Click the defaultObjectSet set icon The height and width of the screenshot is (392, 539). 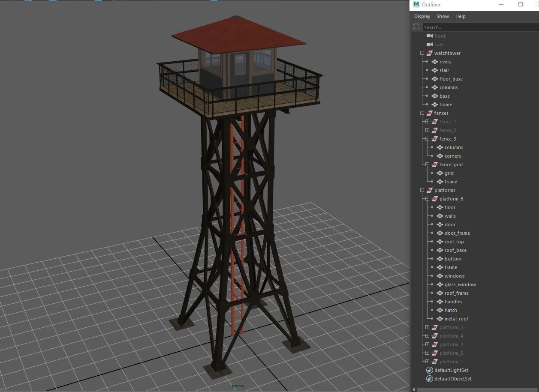[x=430, y=379]
